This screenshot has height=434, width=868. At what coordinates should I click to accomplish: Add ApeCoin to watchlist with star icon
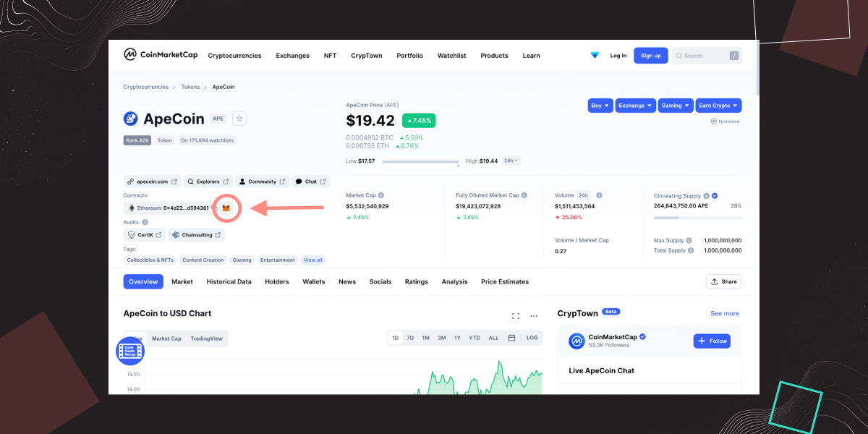point(239,119)
